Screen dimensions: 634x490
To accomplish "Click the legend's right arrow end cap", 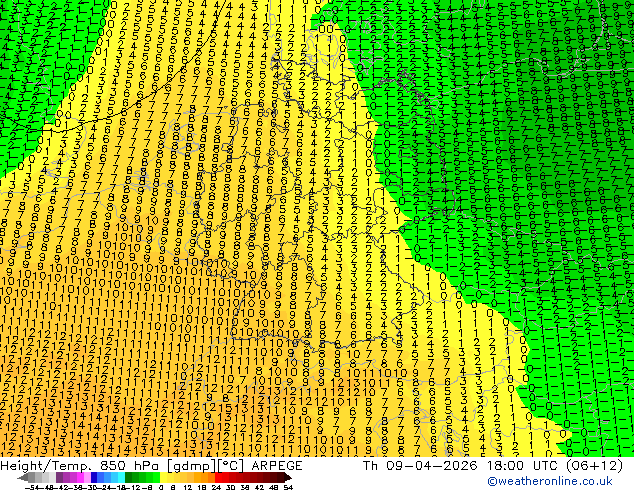I will tap(287, 477).
